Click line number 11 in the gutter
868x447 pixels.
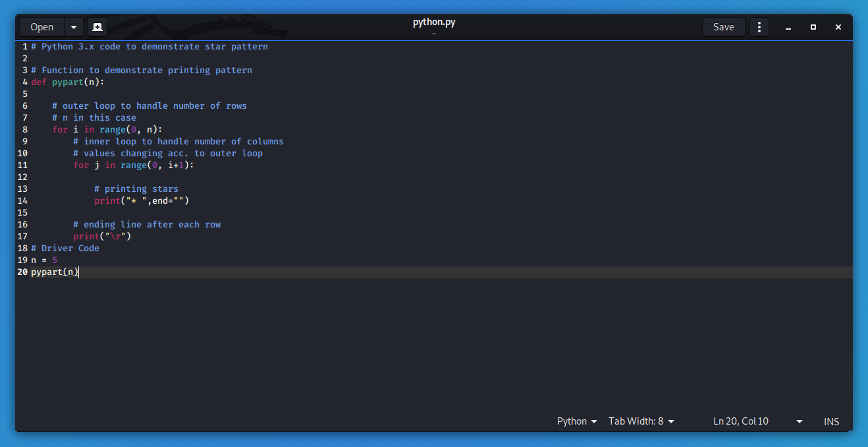(22, 165)
